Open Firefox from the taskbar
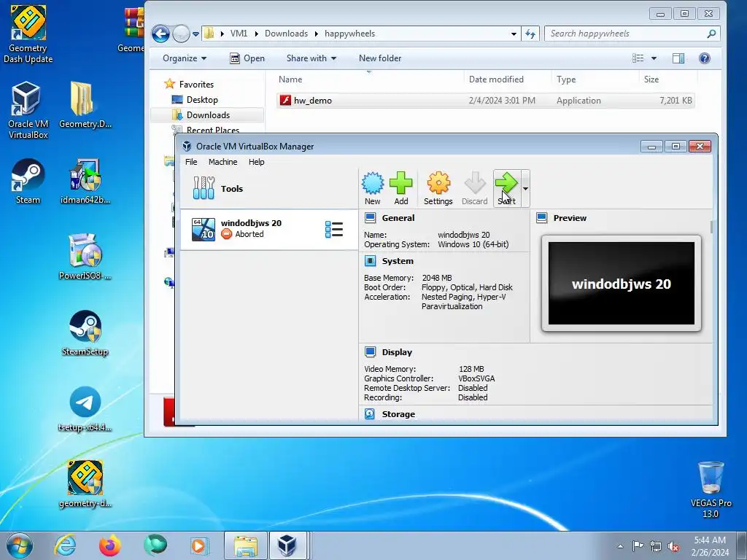 pos(110,545)
